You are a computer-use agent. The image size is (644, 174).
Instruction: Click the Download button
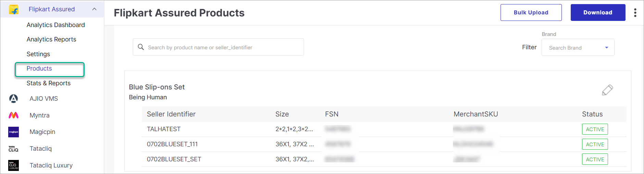tap(597, 13)
